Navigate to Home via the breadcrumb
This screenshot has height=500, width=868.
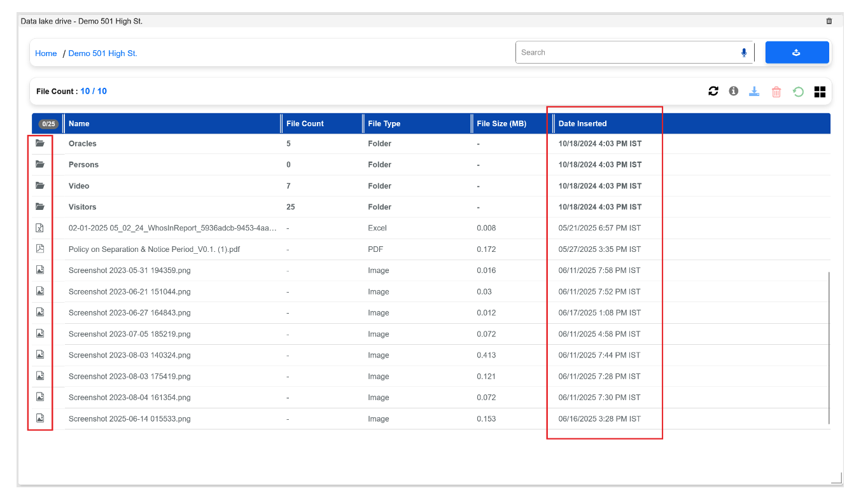point(46,53)
